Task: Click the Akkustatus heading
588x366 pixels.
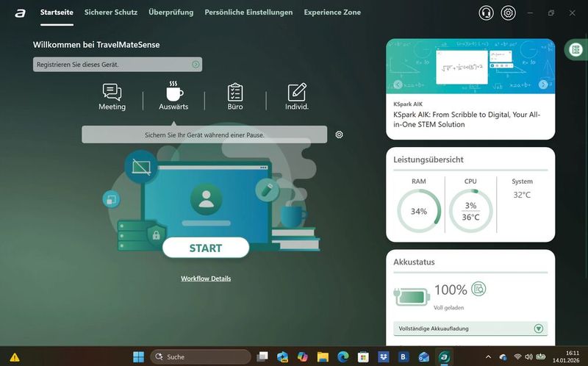Action: point(414,262)
